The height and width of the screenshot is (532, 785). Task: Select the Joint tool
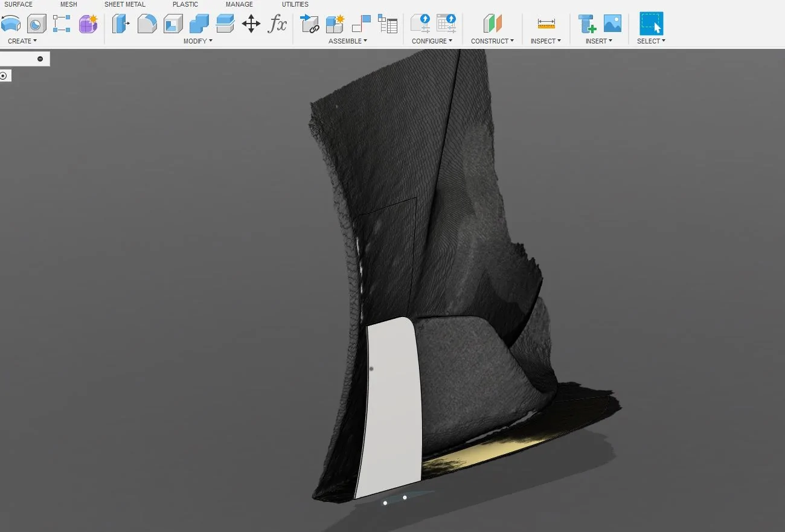pyautogui.click(x=361, y=24)
